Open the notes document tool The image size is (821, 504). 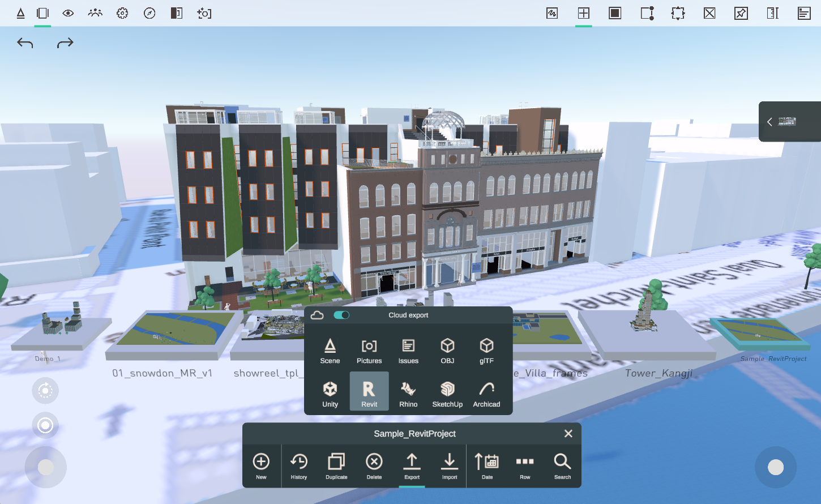(804, 12)
